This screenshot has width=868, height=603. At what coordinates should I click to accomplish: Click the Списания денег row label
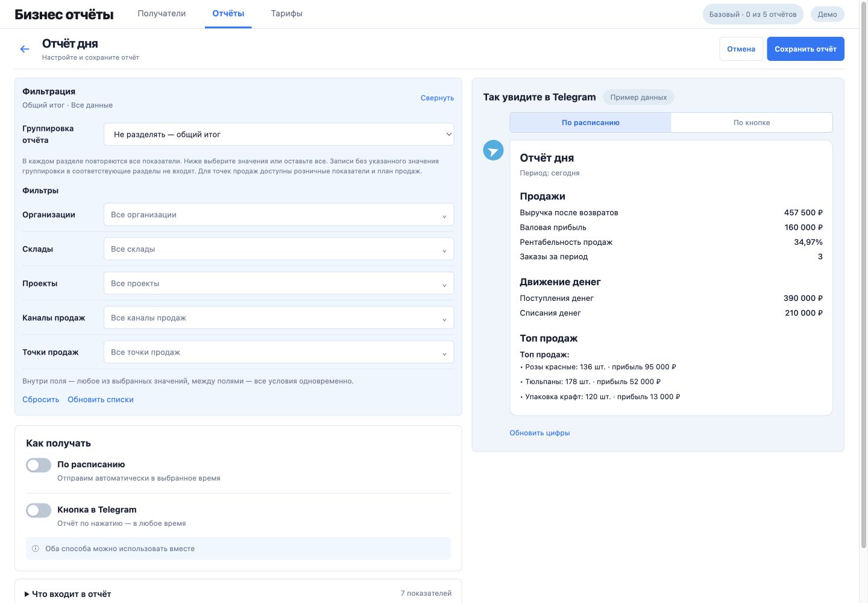point(550,313)
